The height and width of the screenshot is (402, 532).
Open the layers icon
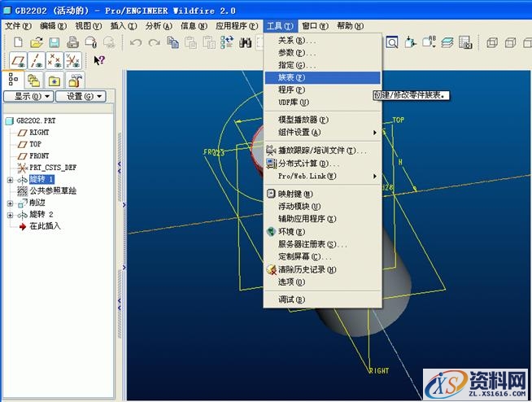click(447, 42)
